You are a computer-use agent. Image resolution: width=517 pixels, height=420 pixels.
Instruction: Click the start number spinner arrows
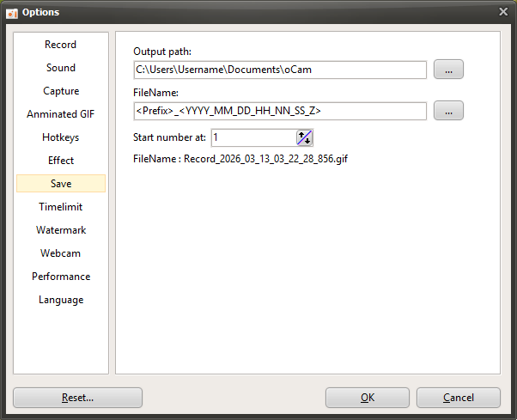(305, 137)
